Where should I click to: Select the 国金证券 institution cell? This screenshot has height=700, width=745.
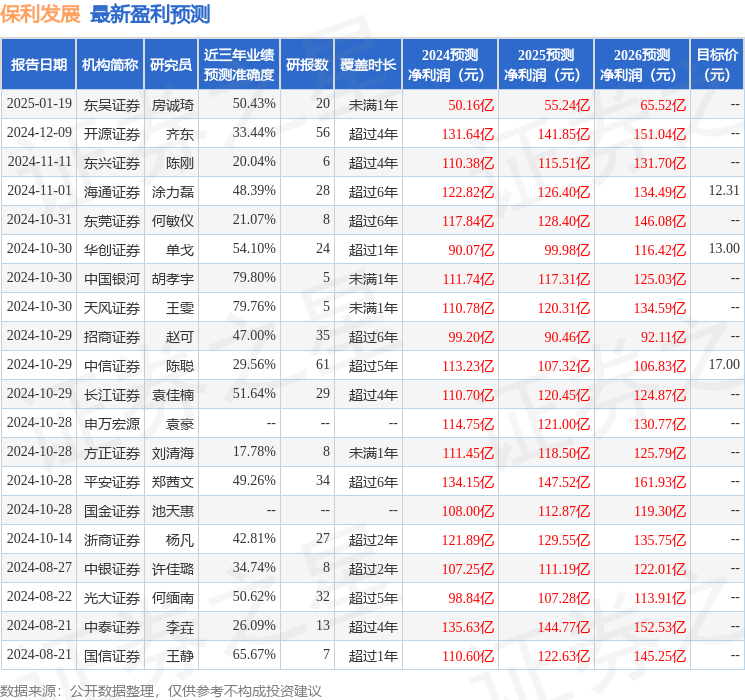112,511
